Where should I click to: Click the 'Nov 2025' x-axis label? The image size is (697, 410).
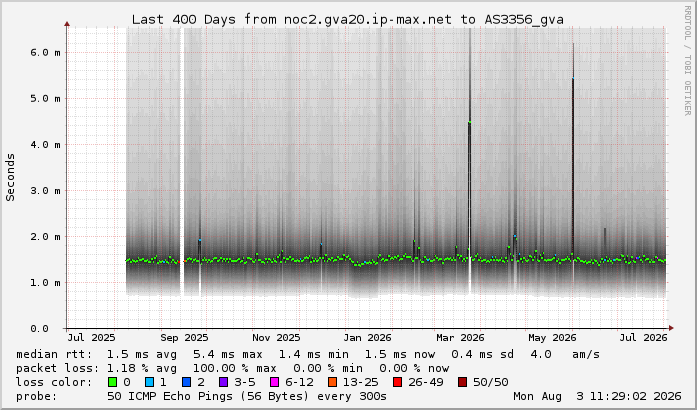pyautogui.click(x=276, y=338)
